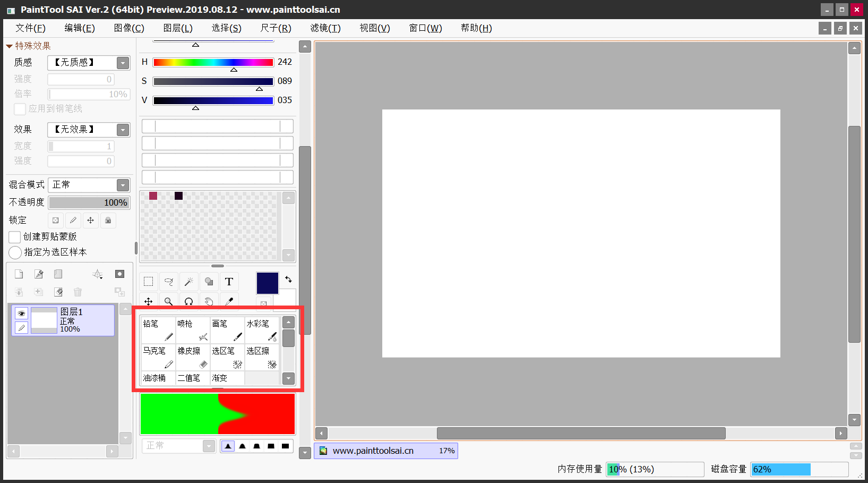Image resolution: width=868 pixels, height=483 pixels.
Task: Select the rectangular selection tool
Action: click(x=149, y=282)
